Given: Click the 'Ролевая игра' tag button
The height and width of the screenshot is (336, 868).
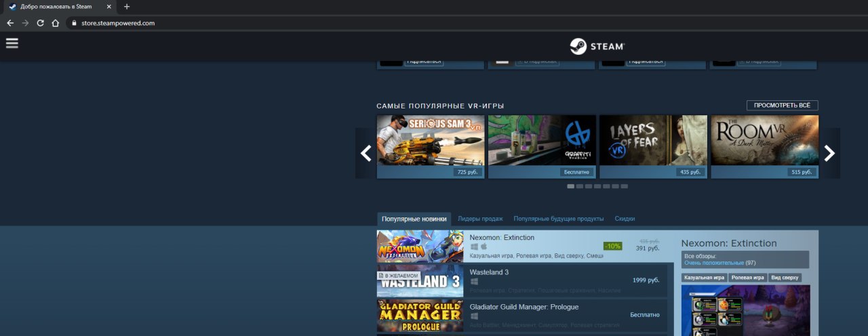Looking at the screenshot, I should click(x=747, y=278).
